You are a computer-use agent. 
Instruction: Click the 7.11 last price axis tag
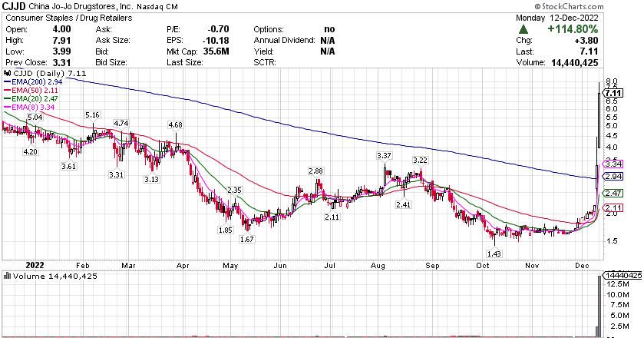613,93
